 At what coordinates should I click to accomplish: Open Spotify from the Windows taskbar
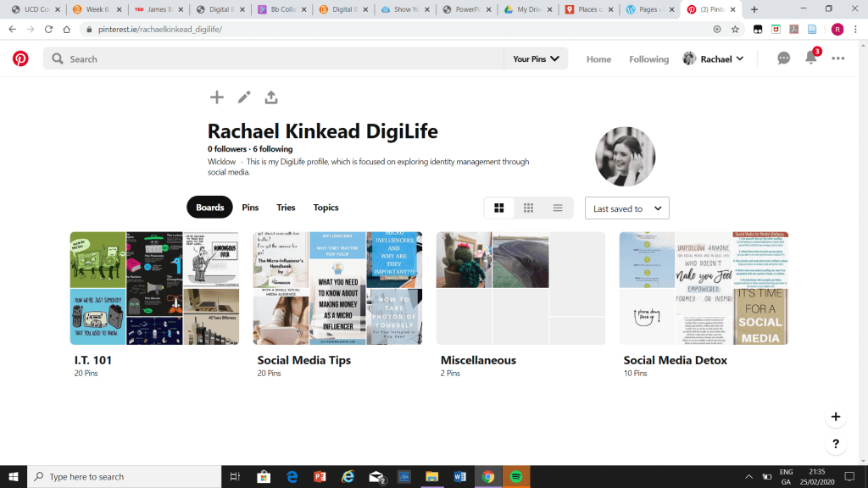point(515,476)
